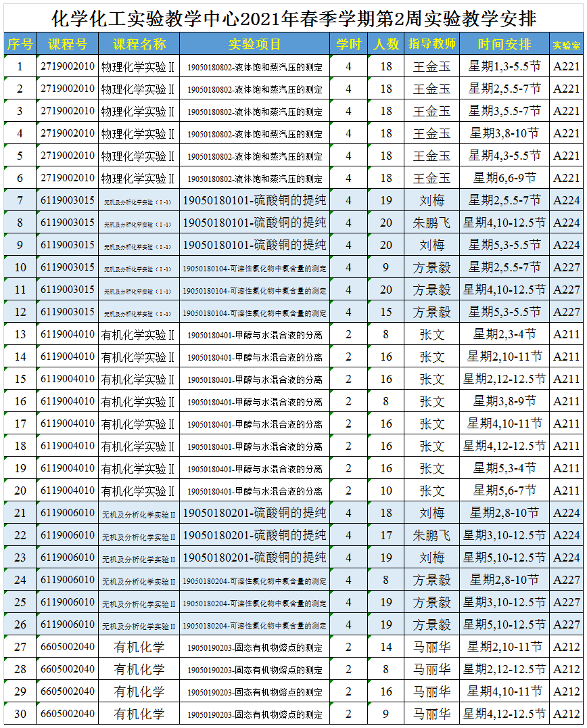Image resolution: width=587 pixels, height=728 pixels.
Task: Select row 21's experiment 19050180201-硫酸铜的提纯
Action: pos(255,513)
